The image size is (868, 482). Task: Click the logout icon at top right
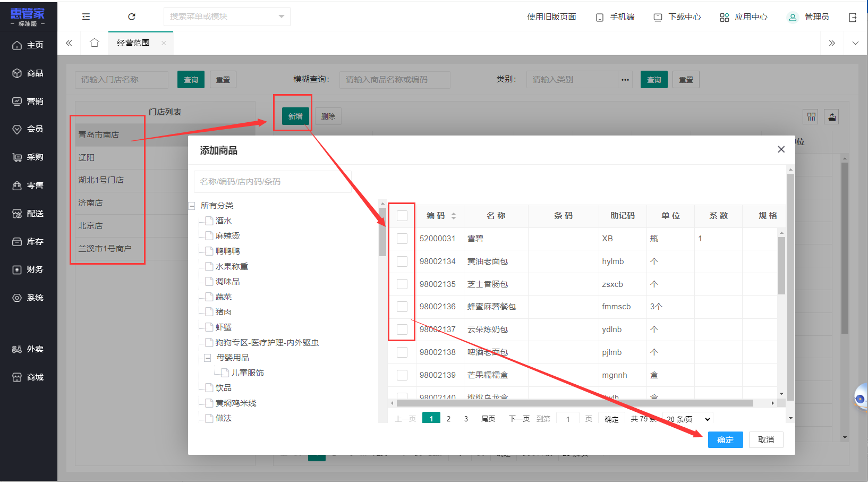click(853, 18)
